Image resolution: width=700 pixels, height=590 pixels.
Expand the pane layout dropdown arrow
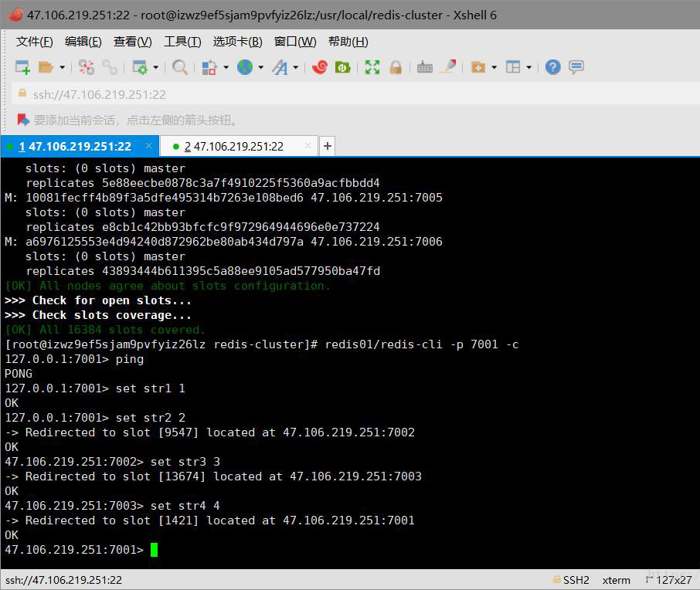click(x=529, y=68)
